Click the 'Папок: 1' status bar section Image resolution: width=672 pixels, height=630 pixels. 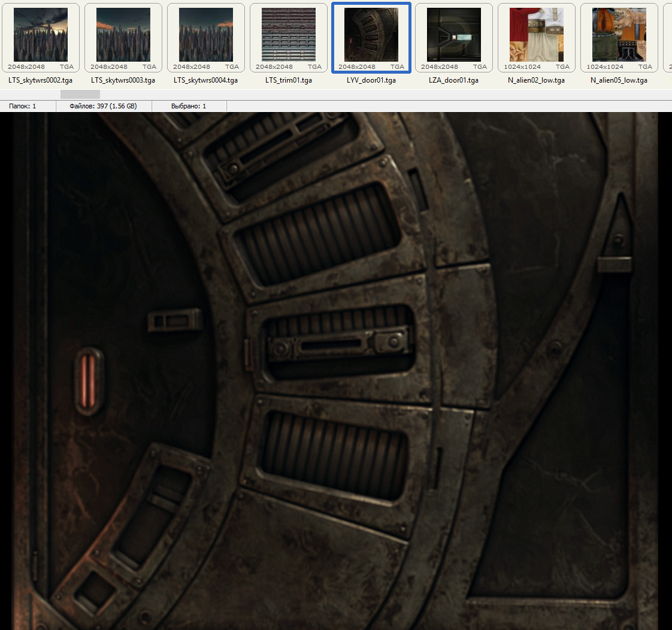click(x=23, y=106)
